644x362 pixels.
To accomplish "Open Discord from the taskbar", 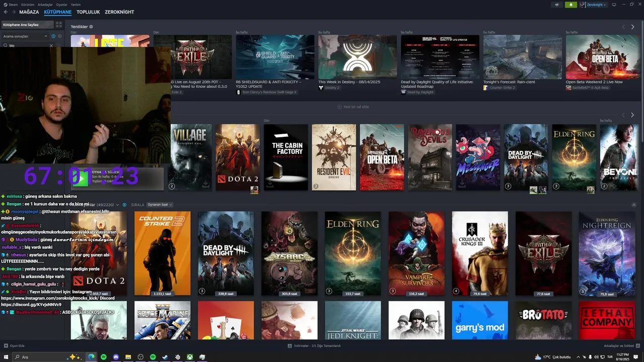I will pyautogui.click(x=116, y=357).
